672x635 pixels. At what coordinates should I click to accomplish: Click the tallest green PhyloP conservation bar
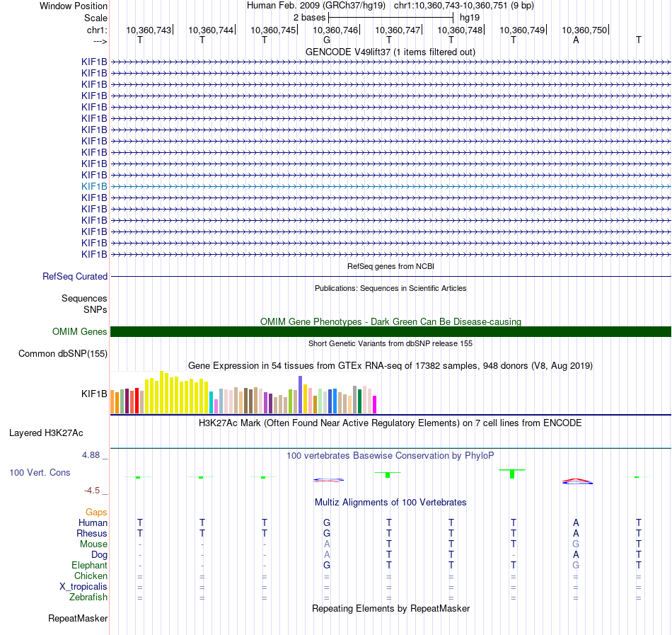[x=512, y=474]
